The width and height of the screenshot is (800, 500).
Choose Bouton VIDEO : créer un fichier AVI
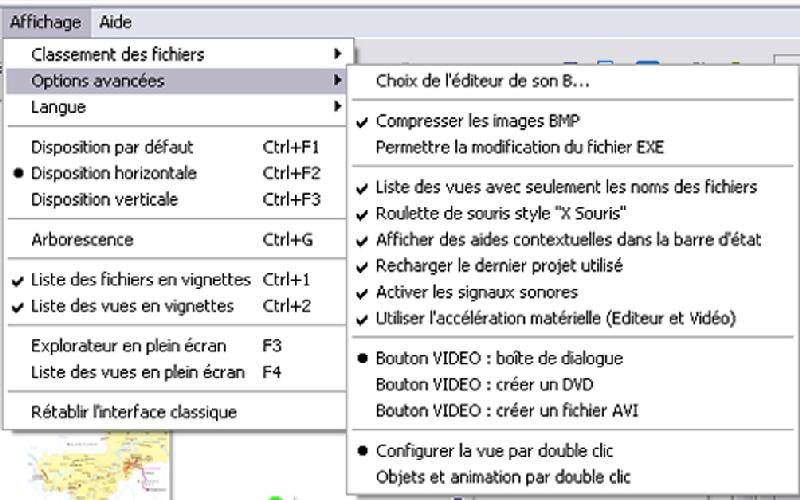pyautogui.click(x=571, y=411)
